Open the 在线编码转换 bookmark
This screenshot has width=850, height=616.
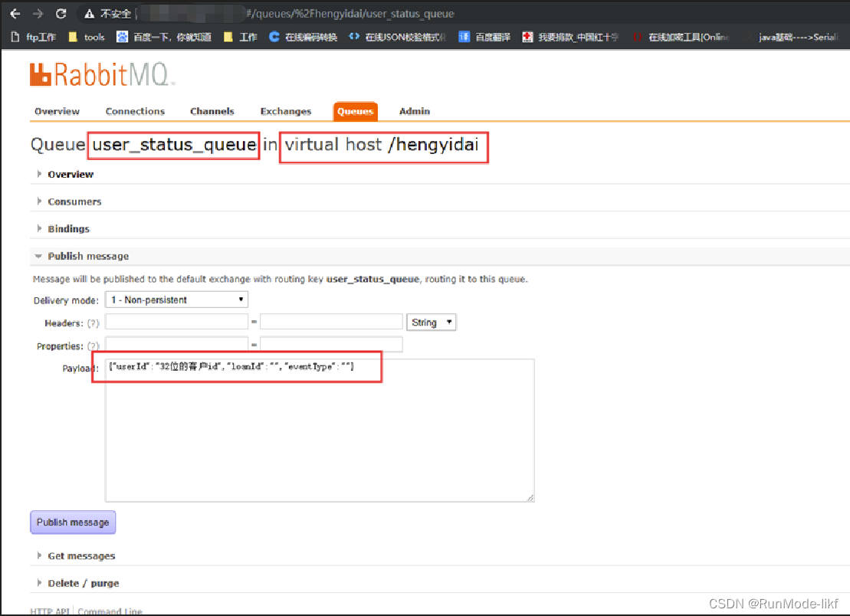tap(303, 37)
